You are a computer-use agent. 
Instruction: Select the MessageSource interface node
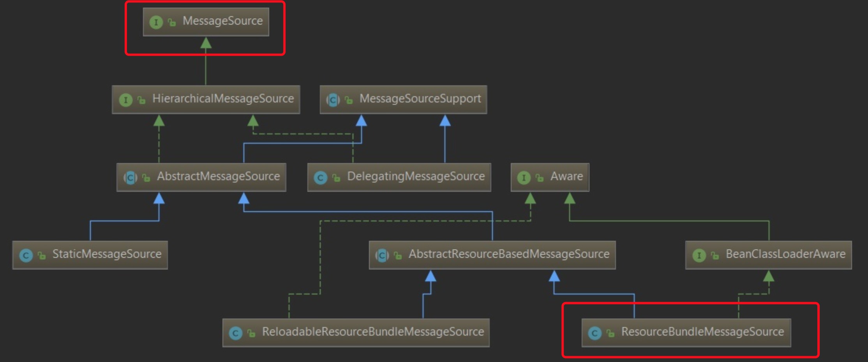coord(206,22)
